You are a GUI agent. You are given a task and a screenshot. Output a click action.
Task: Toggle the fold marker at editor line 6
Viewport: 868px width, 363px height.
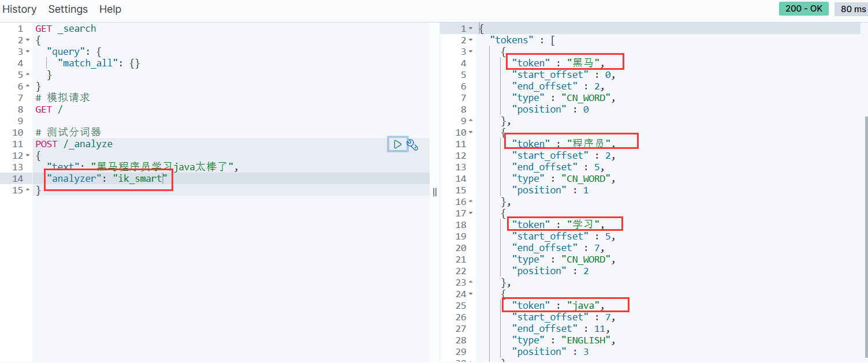pyautogui.click(x=28, y=87)
